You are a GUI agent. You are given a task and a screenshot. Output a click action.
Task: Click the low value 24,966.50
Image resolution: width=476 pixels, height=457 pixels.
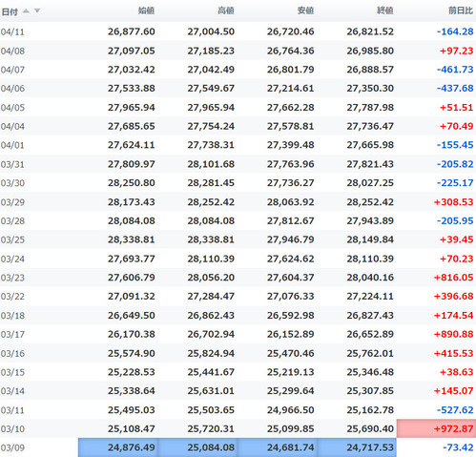tap(291, 410)
